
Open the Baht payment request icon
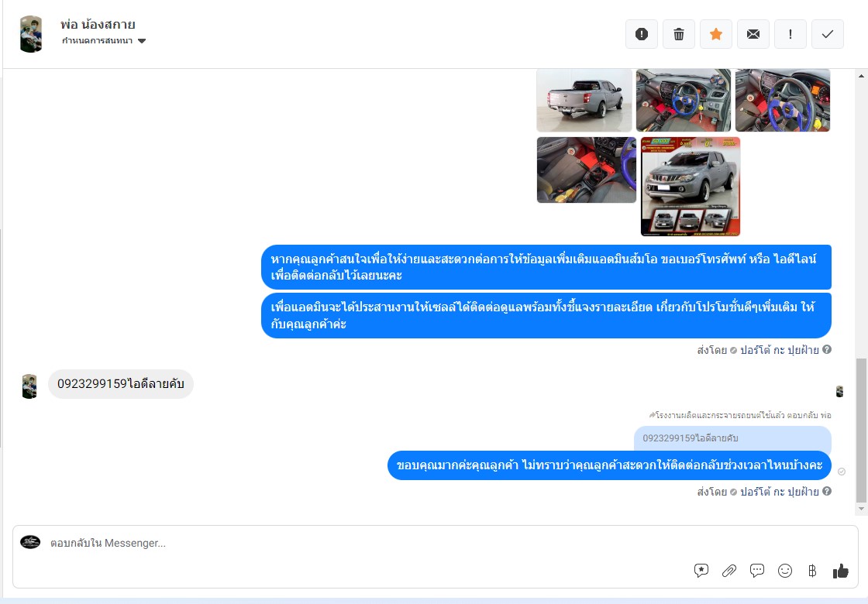click(812, 571)
